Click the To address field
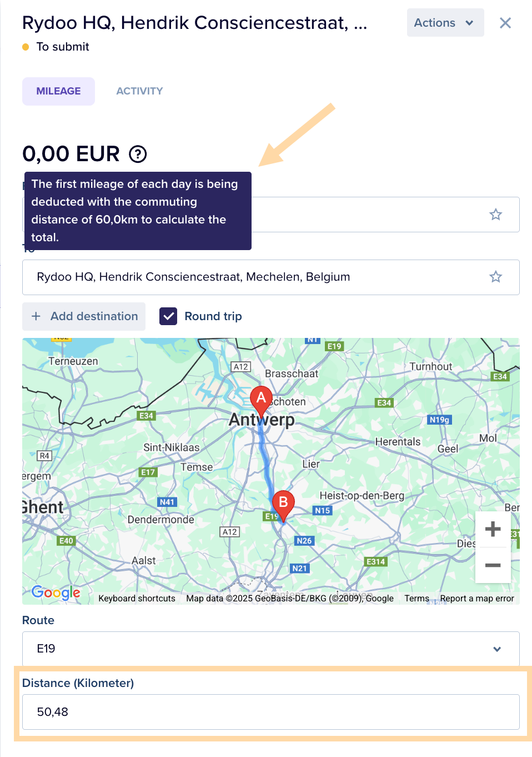The image size is (532, 757). 255,277
